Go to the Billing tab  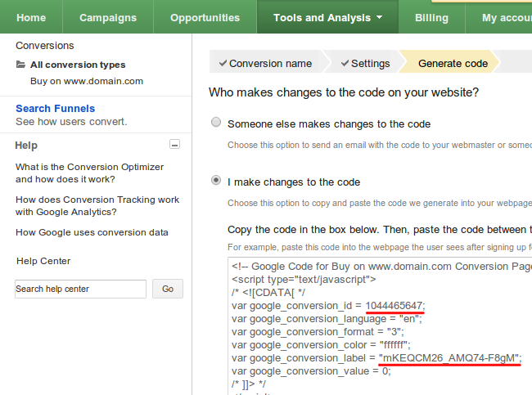pos(431,17)
